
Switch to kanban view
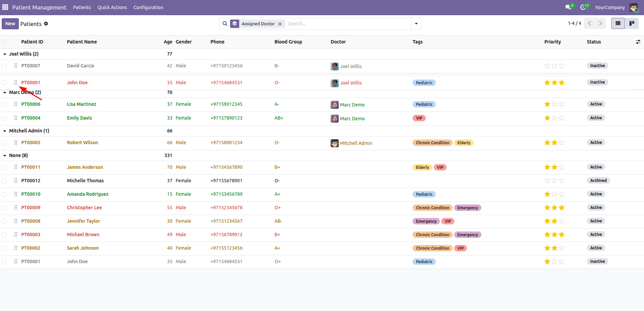coord(632,23)
